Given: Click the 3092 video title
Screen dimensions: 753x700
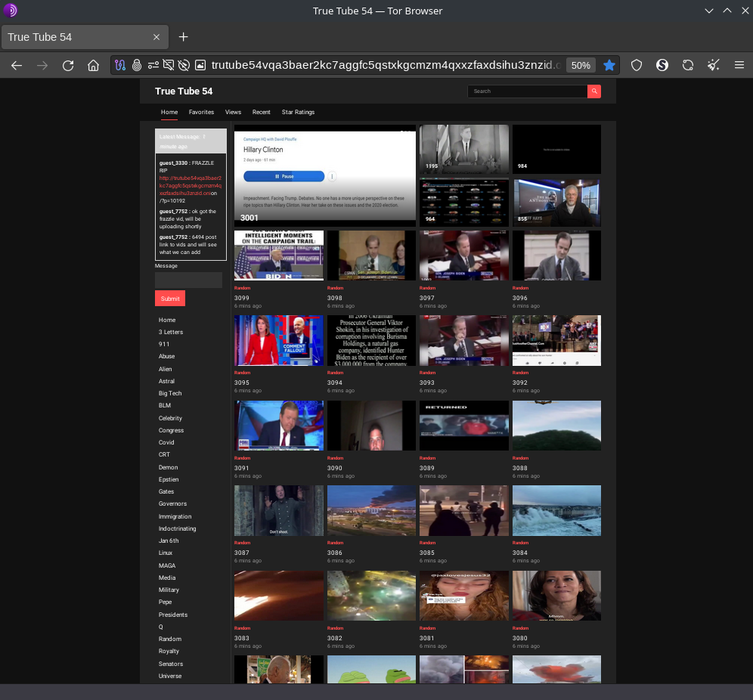Looking at the screenshot, I should tap(519, 383).
